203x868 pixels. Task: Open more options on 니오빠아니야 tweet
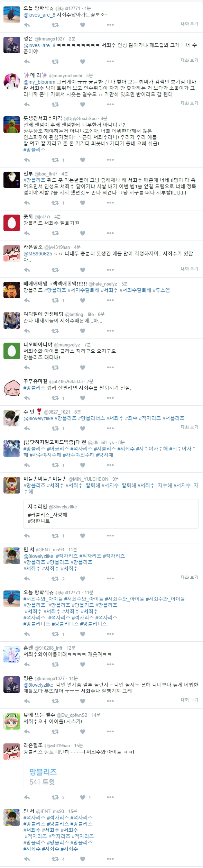110,367
